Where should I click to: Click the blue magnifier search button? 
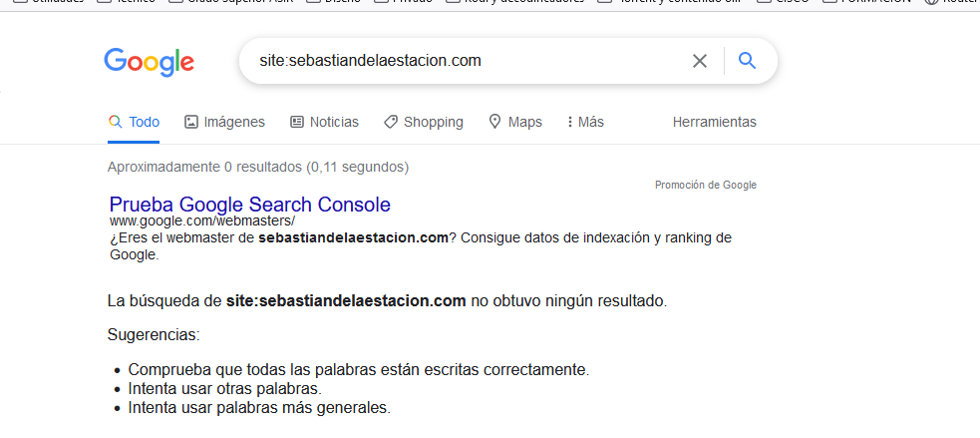click(747, 61)
